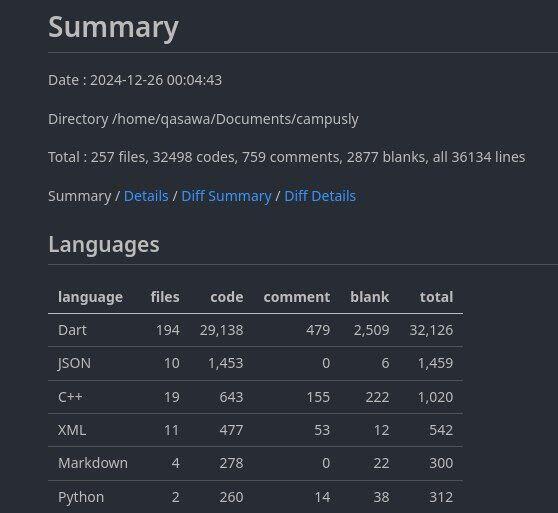Click the comment column header

click(297, 297)
